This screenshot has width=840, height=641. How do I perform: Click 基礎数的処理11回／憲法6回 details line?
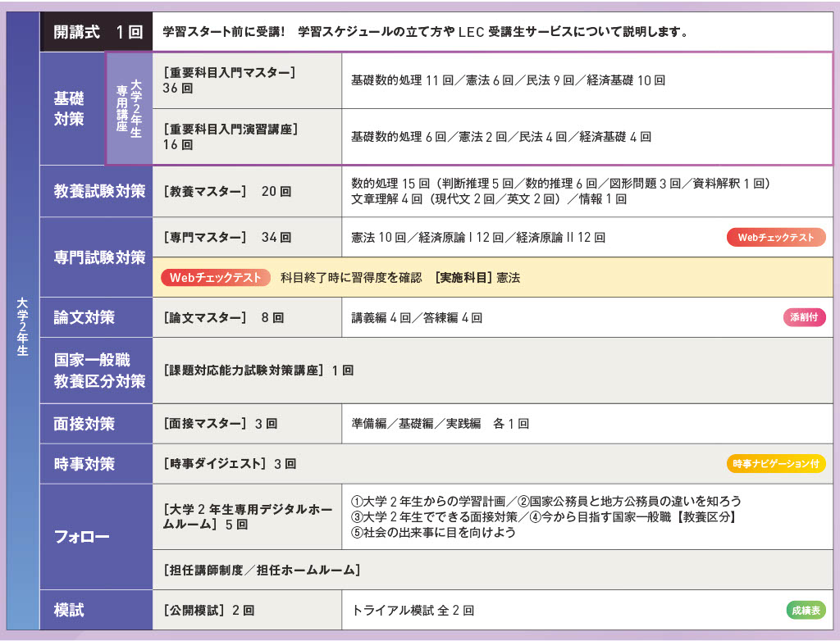click(x=508, y=80)
